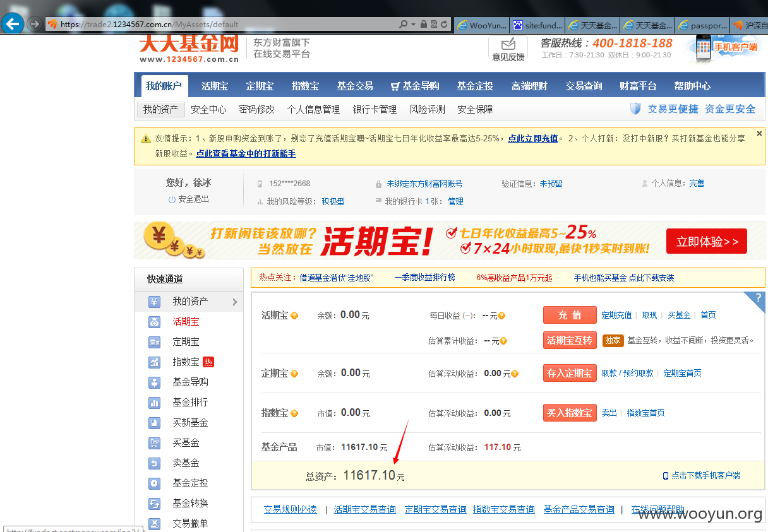Open 高端理财 main navigation tab
Viewport: 768px width, 532px height.
click(x=529, y=86)
